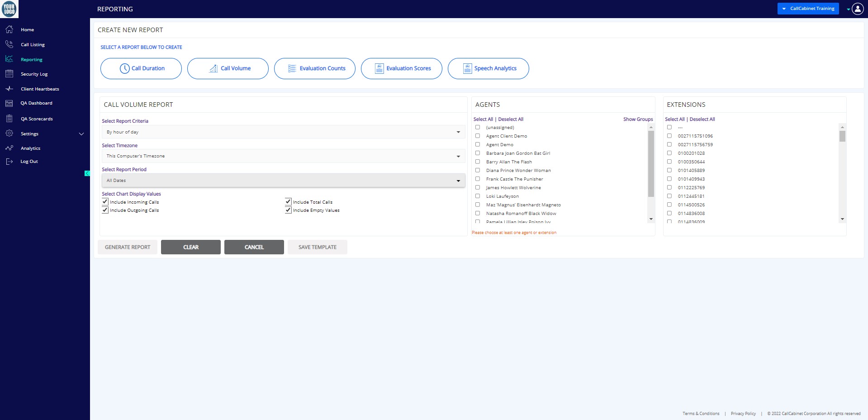Open Privacy Policy footer link

point(743,413)
